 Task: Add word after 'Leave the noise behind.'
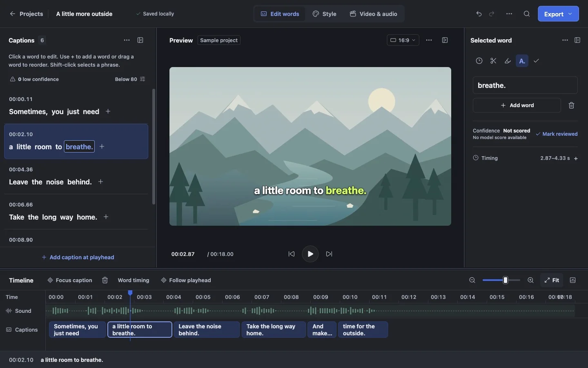pos(101,182)
